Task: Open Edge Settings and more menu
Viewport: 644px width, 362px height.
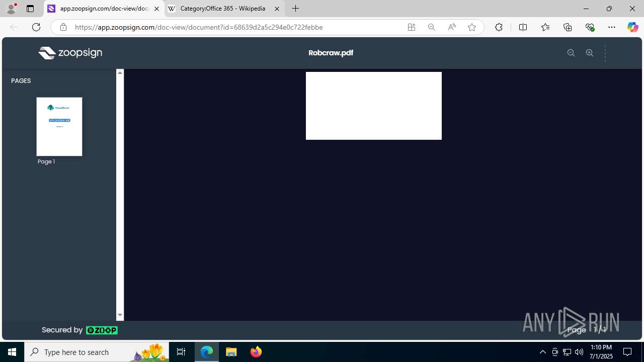Action: [612, 27]
